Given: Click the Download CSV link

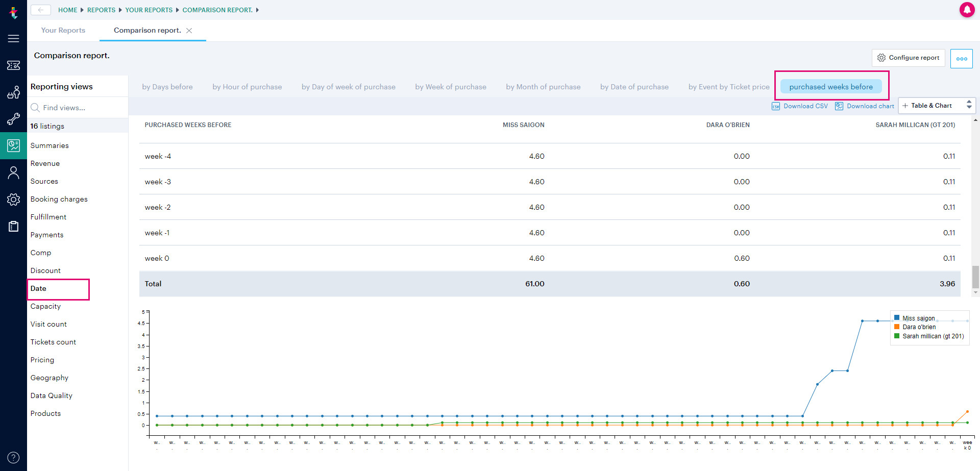Looking at the screenshot, I should 800,106.
